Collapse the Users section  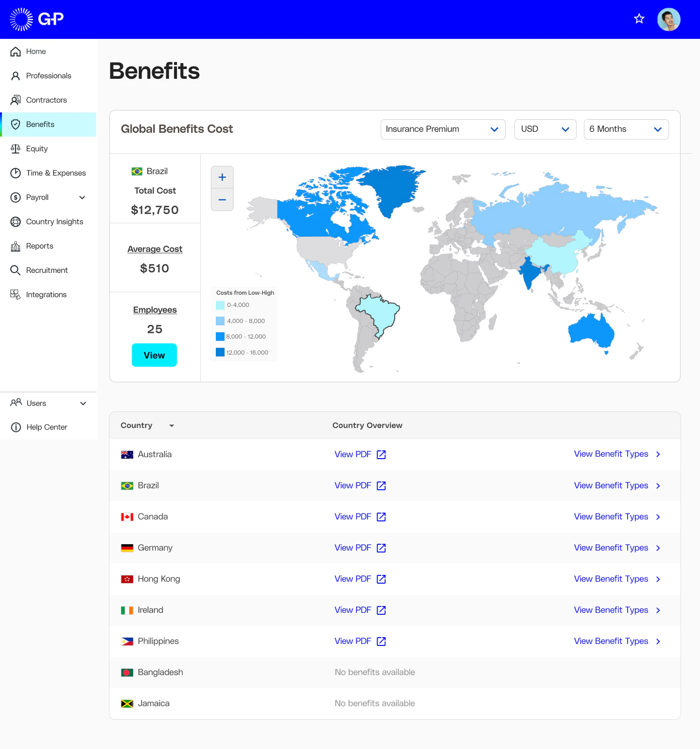click(82, 403)
